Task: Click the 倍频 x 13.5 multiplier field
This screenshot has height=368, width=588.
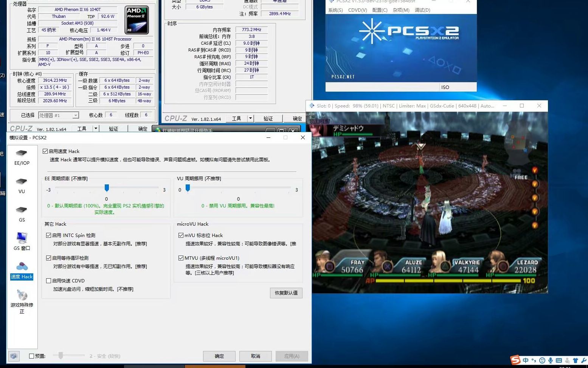Action: point(55,87)
